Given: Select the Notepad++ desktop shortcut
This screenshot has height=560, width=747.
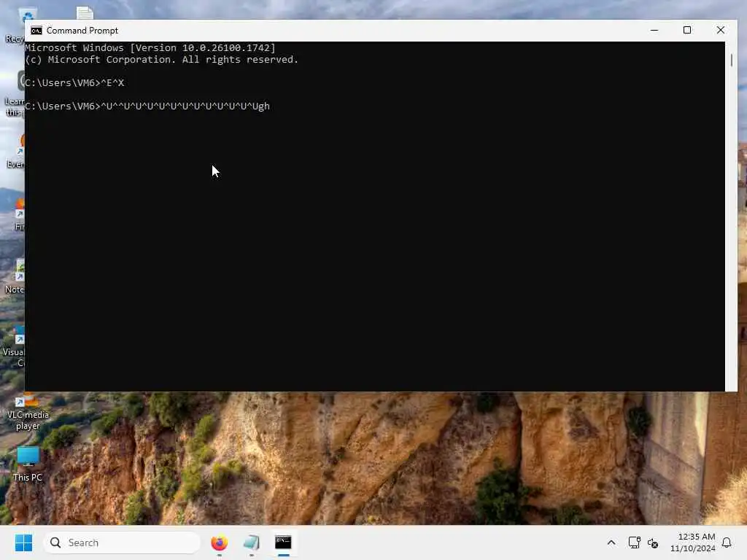Looking at the screenshot, I should pyautogui.click(x=15, y=276).
